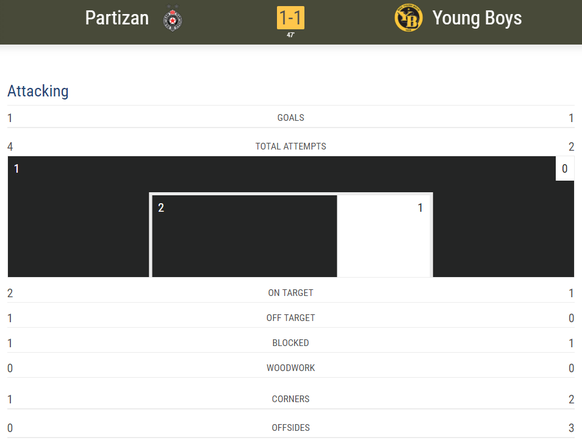The height and width of the screenshot is (440, 582).
Task: Click Young Boys' total attempts value 2
Action: [571, 147]
